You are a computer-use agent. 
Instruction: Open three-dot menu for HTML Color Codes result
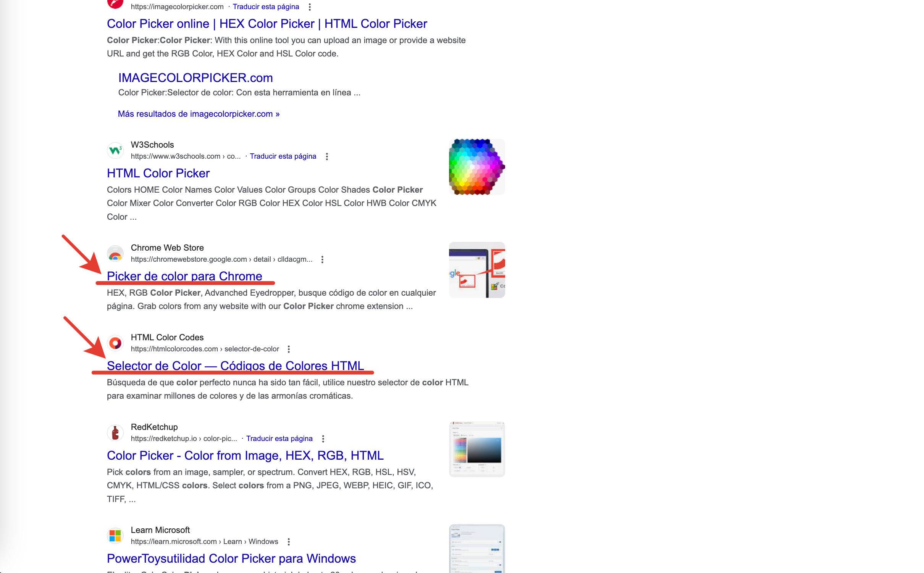coord(289,349)
